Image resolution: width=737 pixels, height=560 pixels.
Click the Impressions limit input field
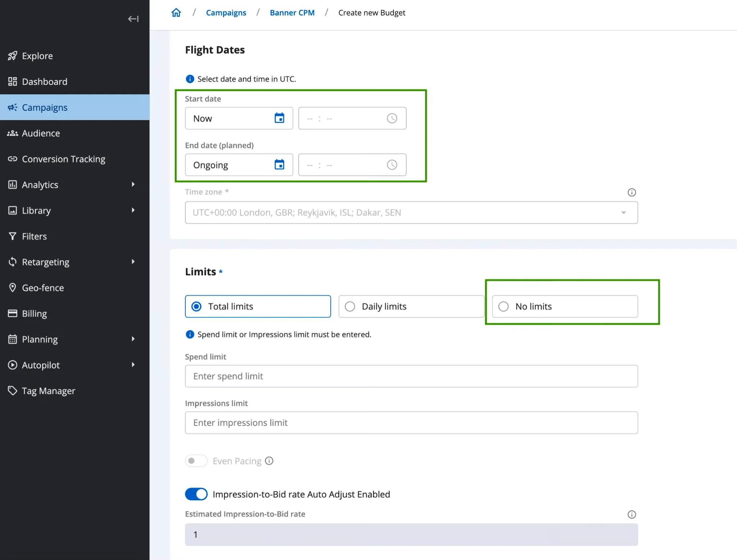tap(411, 423)
